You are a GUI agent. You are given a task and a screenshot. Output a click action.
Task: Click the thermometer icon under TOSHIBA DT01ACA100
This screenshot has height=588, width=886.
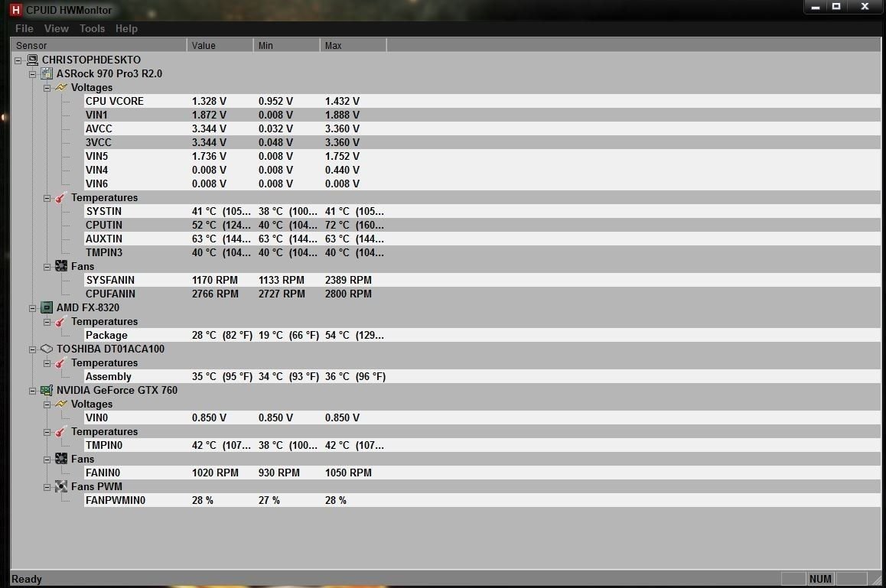click(x=60, y=362)
